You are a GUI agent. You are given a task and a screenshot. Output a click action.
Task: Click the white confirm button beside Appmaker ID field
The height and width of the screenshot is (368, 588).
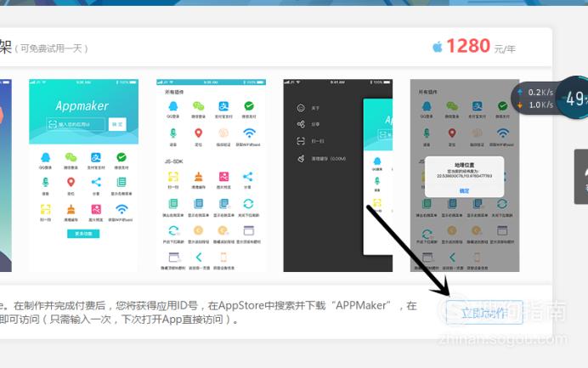pos(117,124)
